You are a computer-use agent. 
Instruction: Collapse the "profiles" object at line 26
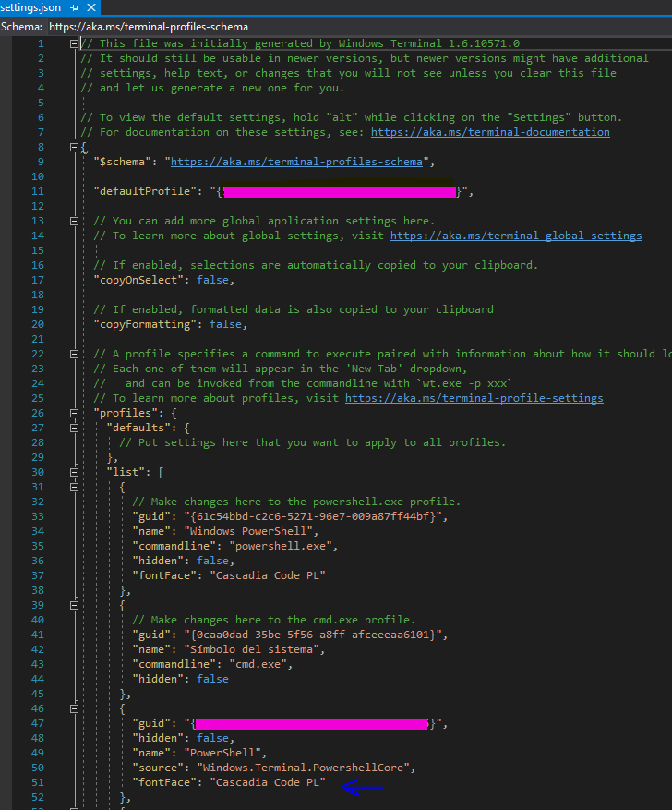tap(74, 414)
